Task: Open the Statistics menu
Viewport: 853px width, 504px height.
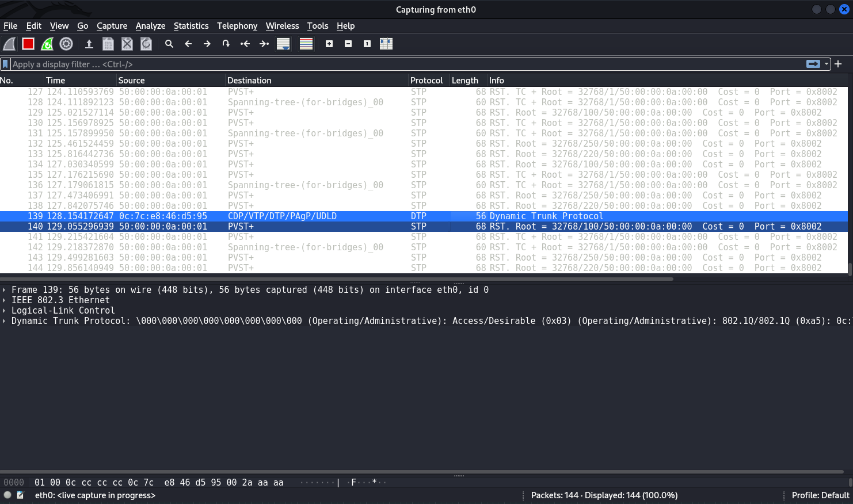Action: pyautogui.click(x=191, y=26)
